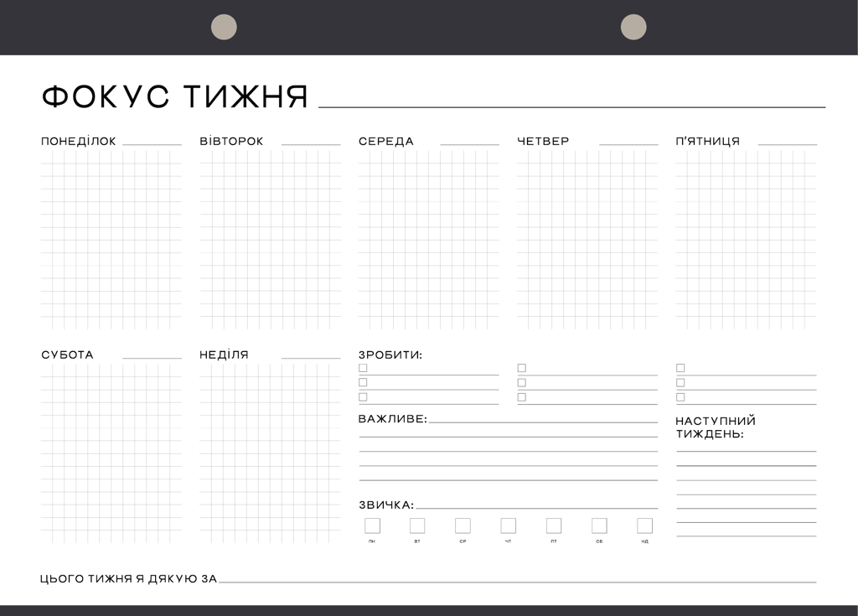Viewport: 858px width, 616px height.
Task: Click the right beige circle in the header
Action: pyautogui.click(x=633, y=27)
